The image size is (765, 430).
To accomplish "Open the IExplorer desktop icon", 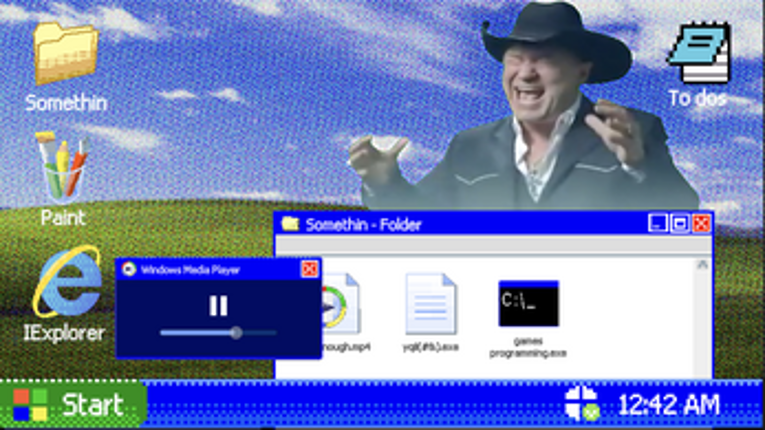I will [67, 282].
